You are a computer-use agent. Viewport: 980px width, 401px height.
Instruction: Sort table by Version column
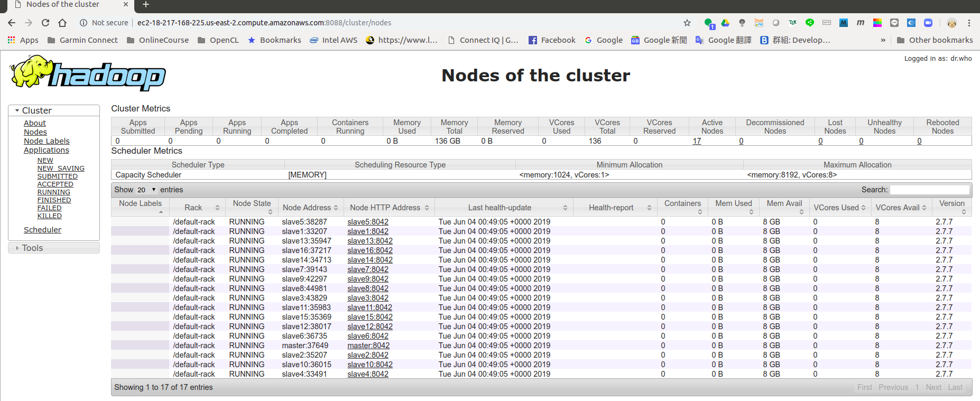pyautogui.click(x=952, y=207)
